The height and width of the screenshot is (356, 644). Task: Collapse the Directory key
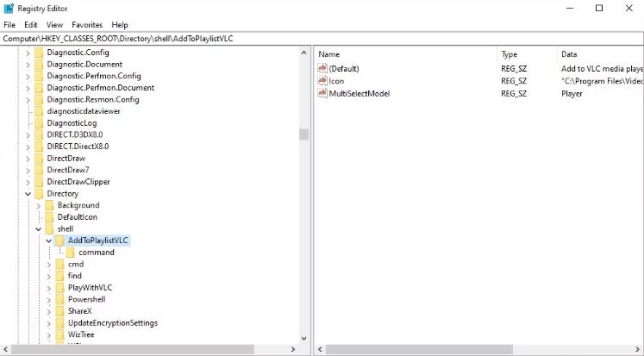28,193
